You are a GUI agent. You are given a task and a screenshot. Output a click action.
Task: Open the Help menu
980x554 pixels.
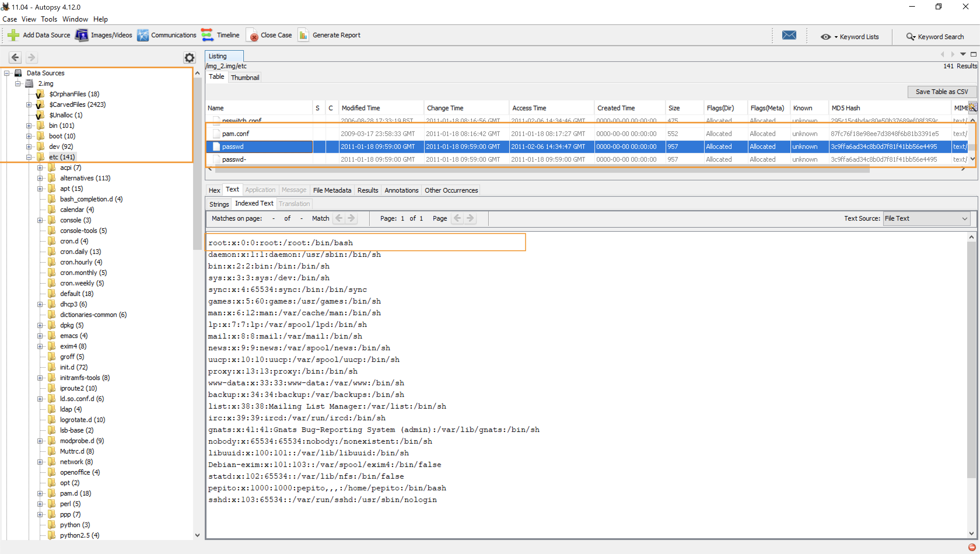100,19
